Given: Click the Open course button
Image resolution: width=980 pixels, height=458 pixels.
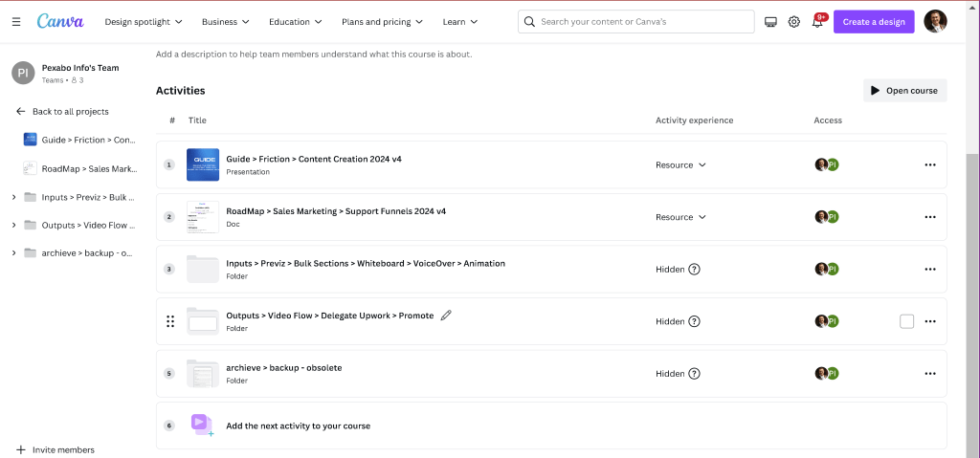Looking at the screenshot, I should tap(905, 91).
